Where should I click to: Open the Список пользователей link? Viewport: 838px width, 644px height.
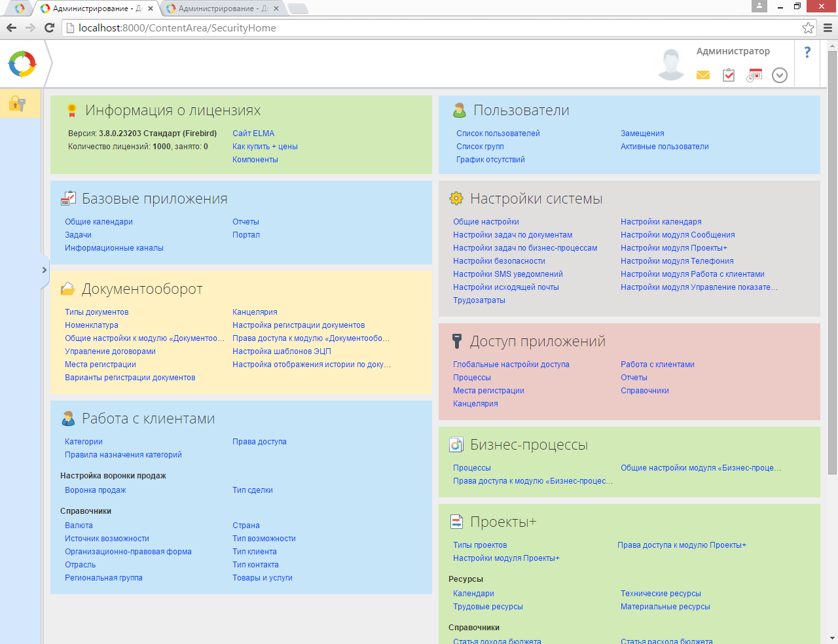(498, 134)
